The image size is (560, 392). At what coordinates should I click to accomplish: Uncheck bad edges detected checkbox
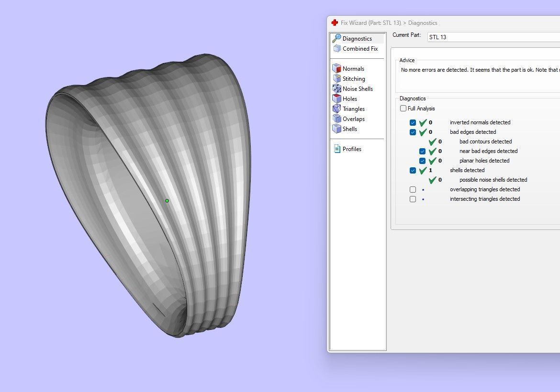pos(413,132)
